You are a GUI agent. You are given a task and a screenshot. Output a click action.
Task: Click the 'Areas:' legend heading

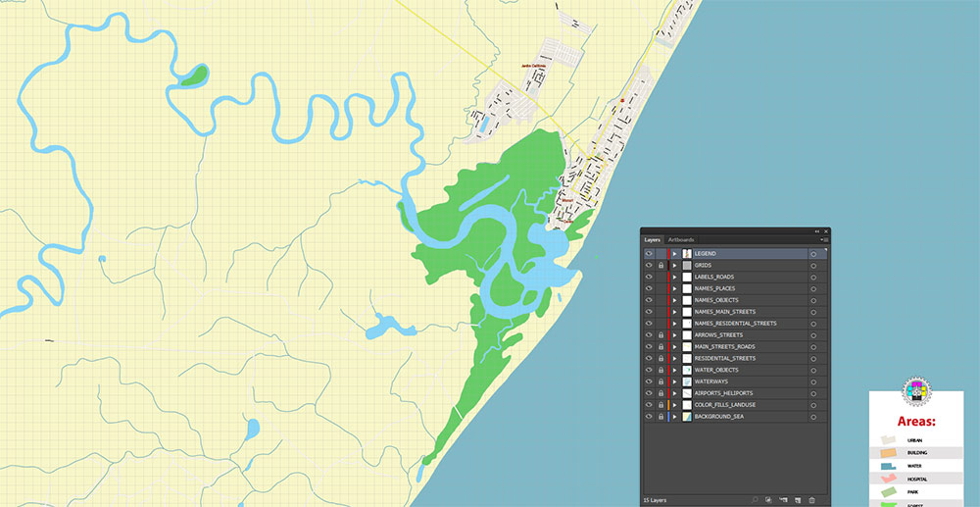click(916, 422)
